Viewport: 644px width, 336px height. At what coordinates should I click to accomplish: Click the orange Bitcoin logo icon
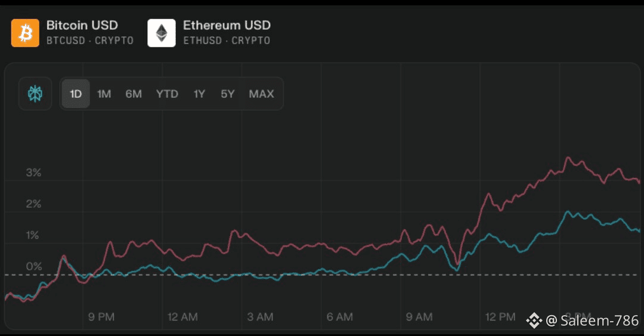tap(25, 33)
